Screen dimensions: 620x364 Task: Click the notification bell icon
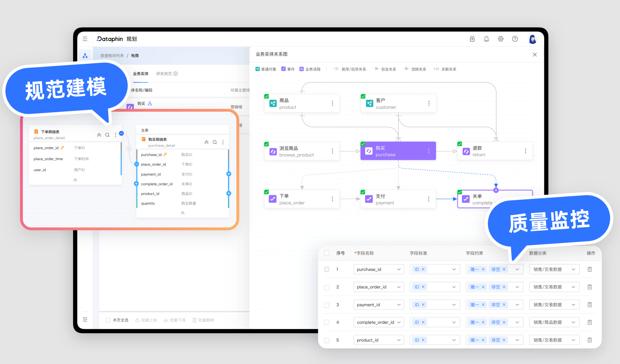(x=486, y=39)
